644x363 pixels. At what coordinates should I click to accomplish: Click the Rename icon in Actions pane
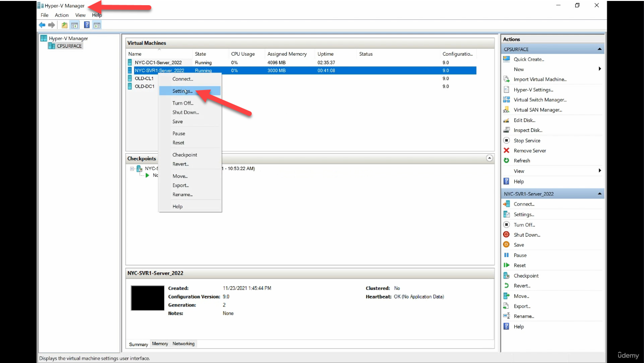tap(506, 316)
